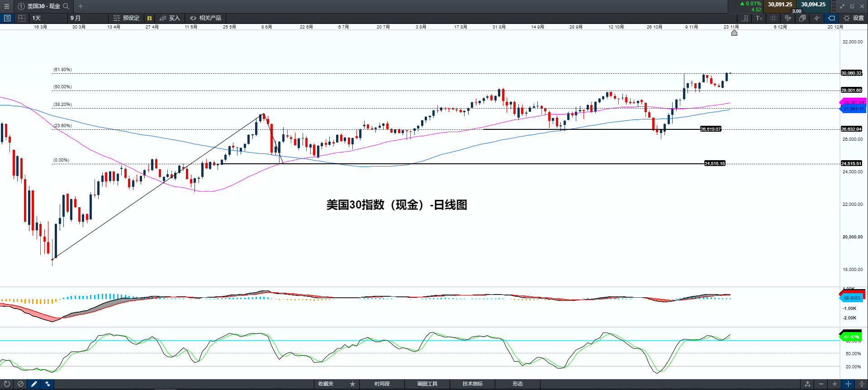Open the 形态 patterns tab
Image resolution: width=868 pixels, height=390 pixels.
point(517,384)
